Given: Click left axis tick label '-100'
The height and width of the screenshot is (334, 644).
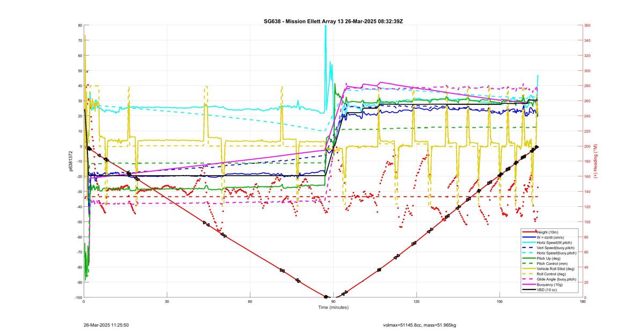Looking at the screenshot, I should point(78,297).
